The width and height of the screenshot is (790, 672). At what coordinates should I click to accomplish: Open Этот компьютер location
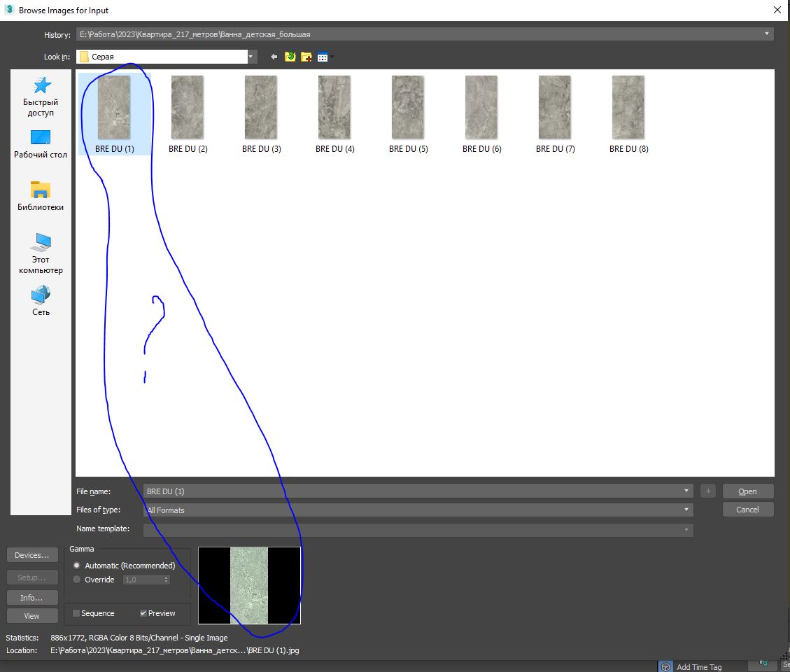[x=41, y=253]
